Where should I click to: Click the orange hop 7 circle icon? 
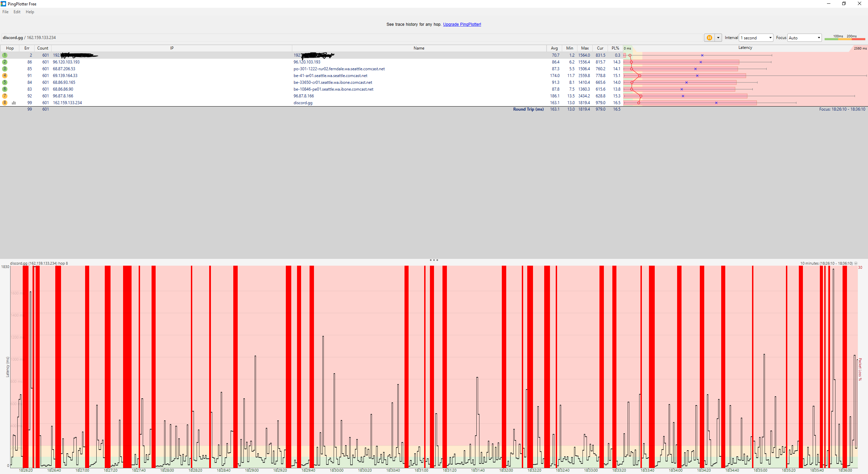[x=5, y=96]
